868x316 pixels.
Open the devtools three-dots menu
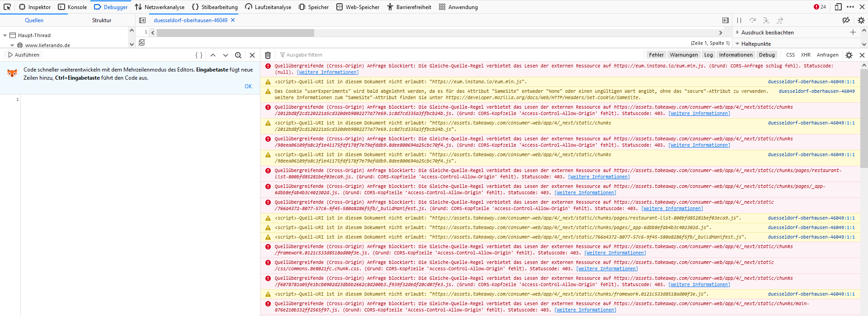pos(850,7)
